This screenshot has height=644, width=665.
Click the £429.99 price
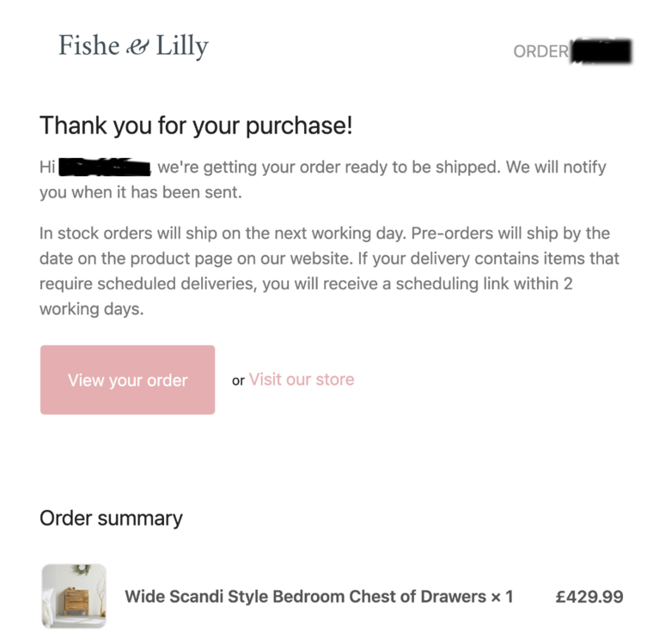pyautogui.click(x=589, y=597)
